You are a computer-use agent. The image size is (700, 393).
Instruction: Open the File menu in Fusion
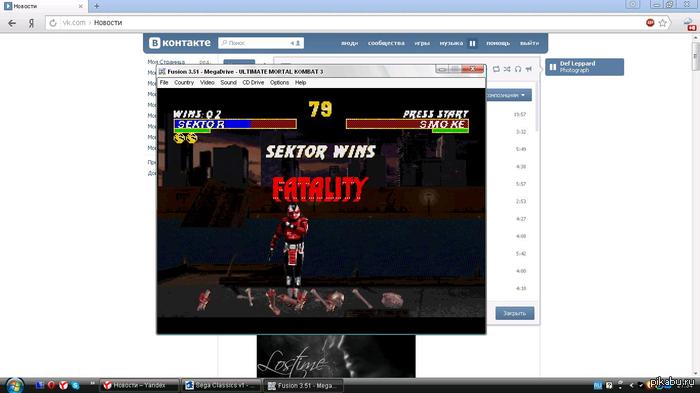[164, 83]
